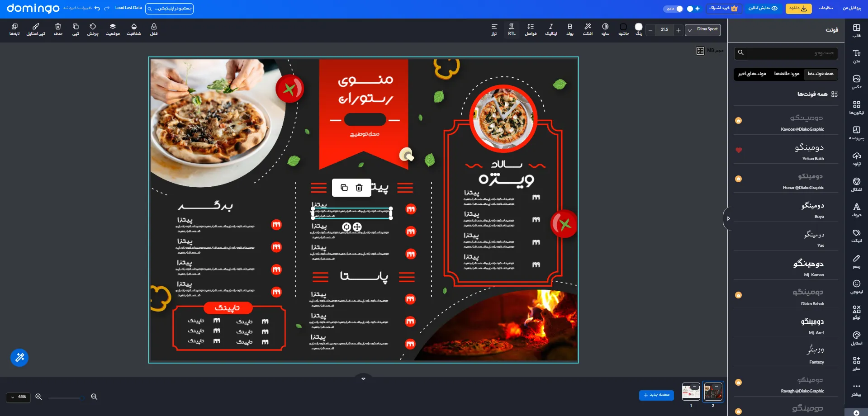Open the Logo (لوگو) sidebar panel
868x416 pixels.
point(856,312)
